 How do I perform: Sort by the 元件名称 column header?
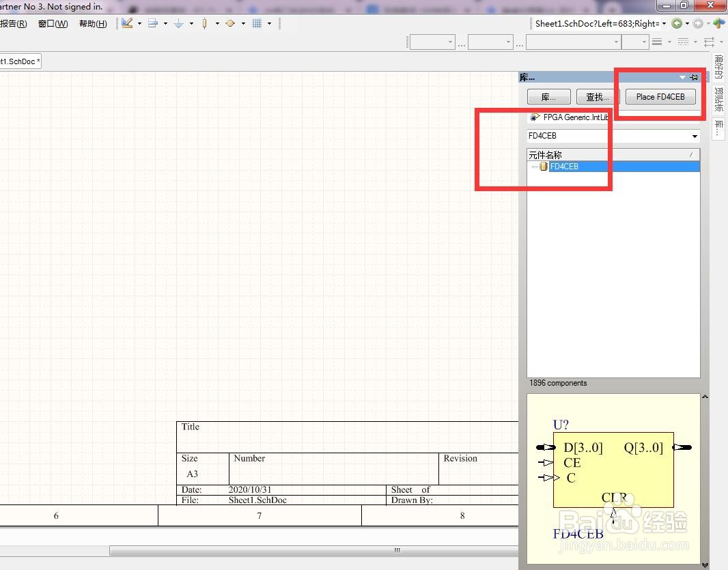[x=613, y=154]
